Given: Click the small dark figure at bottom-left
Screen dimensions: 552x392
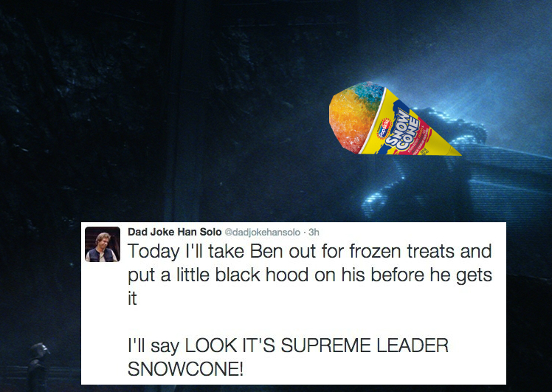Looking at the screenshot, I should point(38,365).
